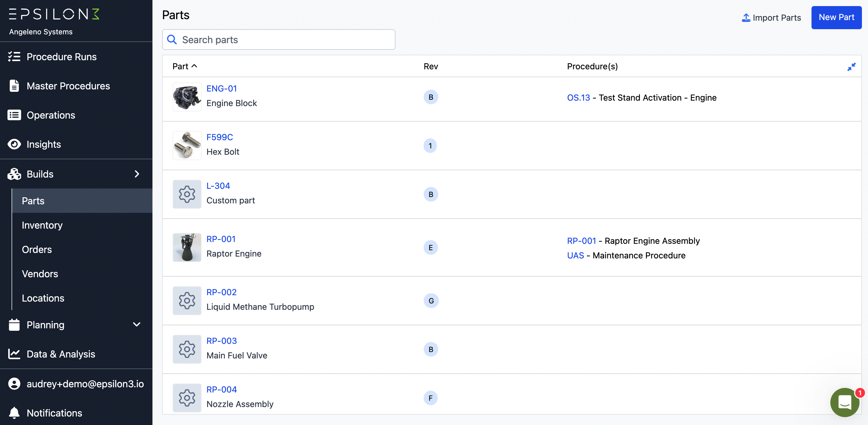Click the New Part button
868x425 pixels.
[836, 18]
